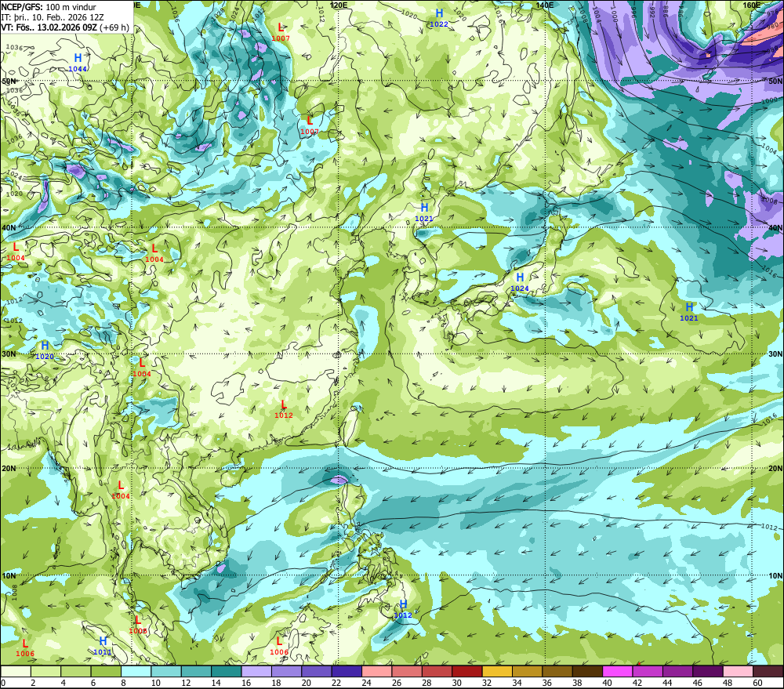This screenshot has height=689, width=784.
Task: Select the legend swatch between 20 and 22
Action: point(317,672)
